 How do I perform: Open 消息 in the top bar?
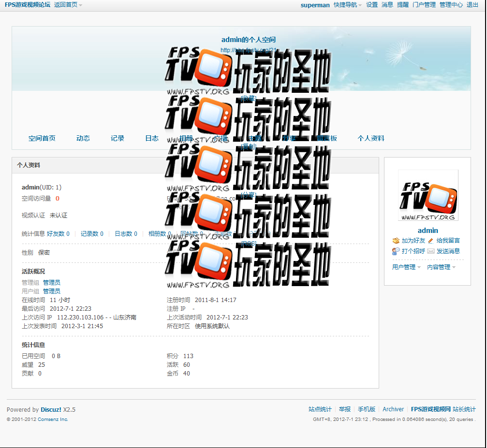pos(387,5)
